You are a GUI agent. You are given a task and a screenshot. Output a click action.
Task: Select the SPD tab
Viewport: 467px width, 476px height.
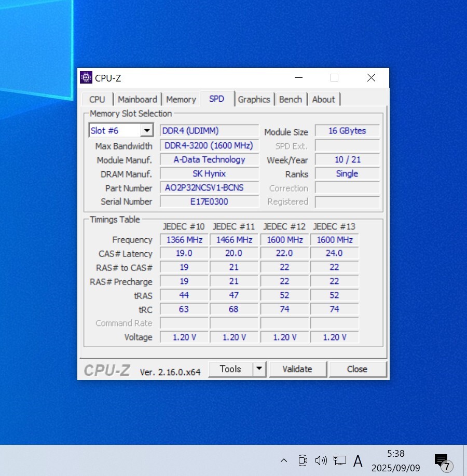217,99
